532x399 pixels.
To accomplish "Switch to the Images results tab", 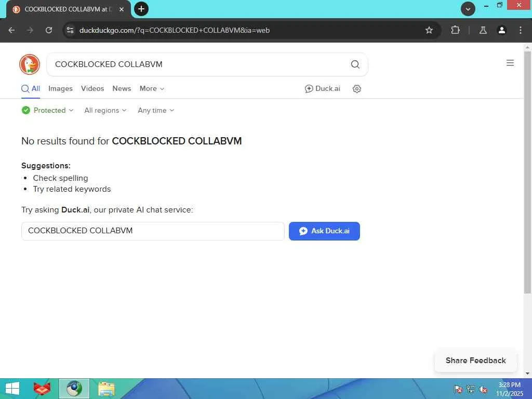I will tap(60, 88).
